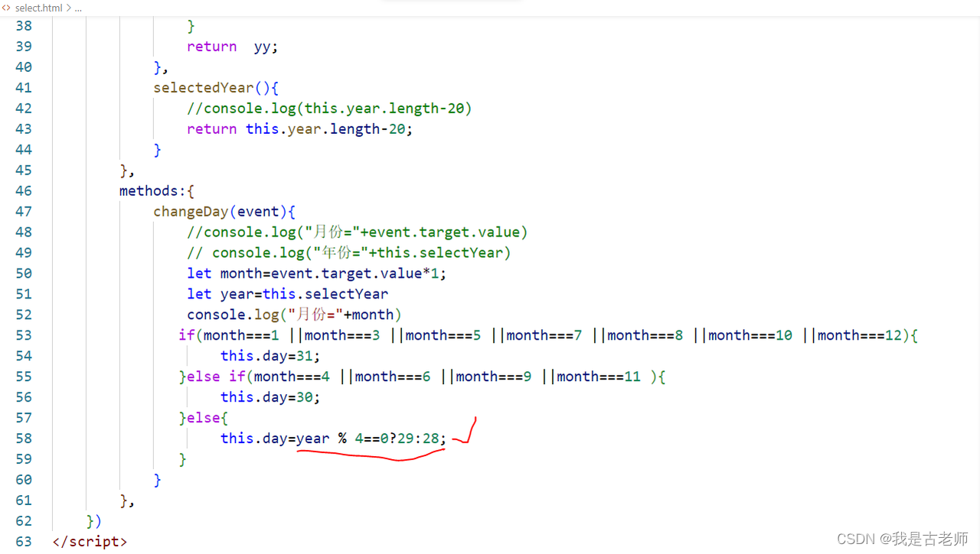Viewport: 980px width, 554px height.
Task: Click the condition month===12
Action: (860, 335)
